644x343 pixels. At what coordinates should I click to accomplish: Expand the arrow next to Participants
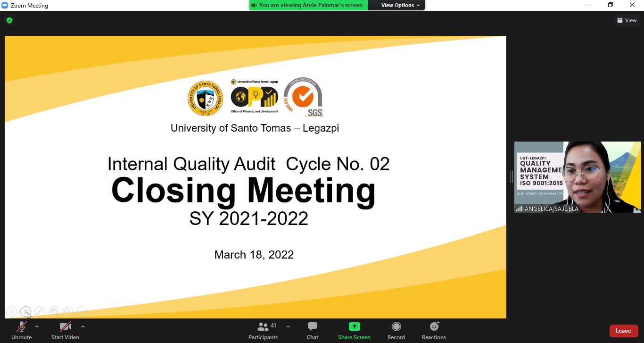click(x=288, y=326)
